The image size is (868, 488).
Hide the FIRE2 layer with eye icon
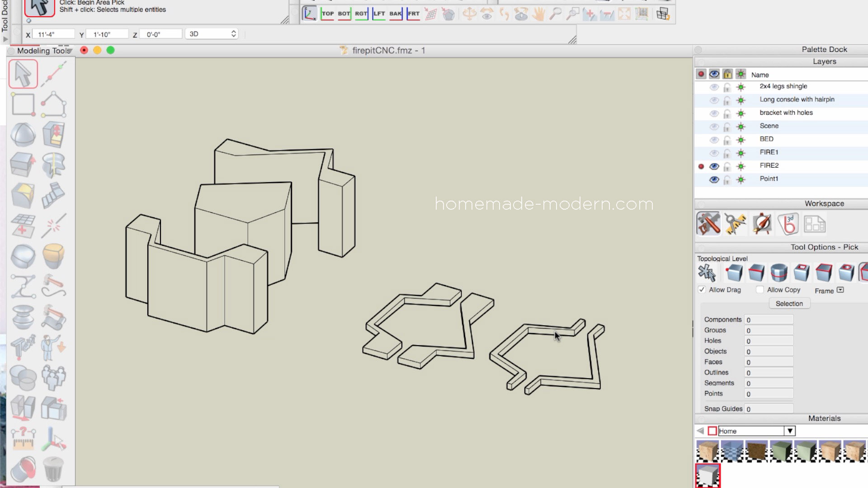[x=714, y=166]
